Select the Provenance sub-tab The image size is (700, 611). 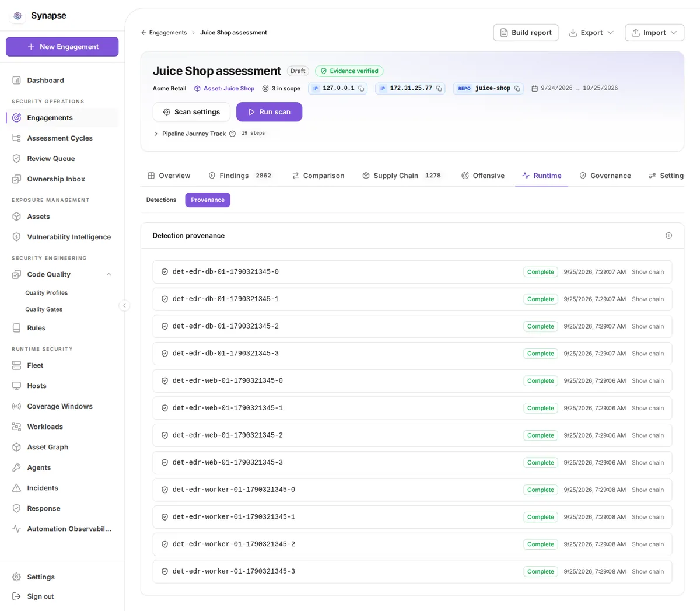click(208, 200)
